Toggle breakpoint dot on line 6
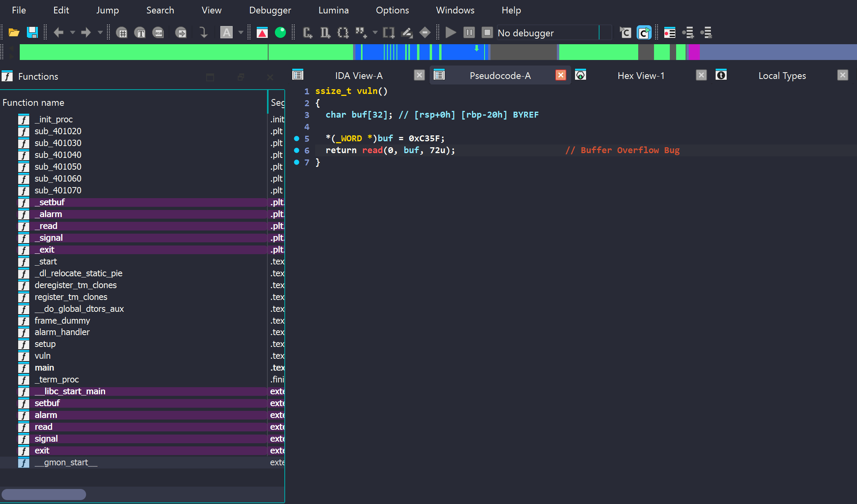857x504 pixels. coord(297,150)
